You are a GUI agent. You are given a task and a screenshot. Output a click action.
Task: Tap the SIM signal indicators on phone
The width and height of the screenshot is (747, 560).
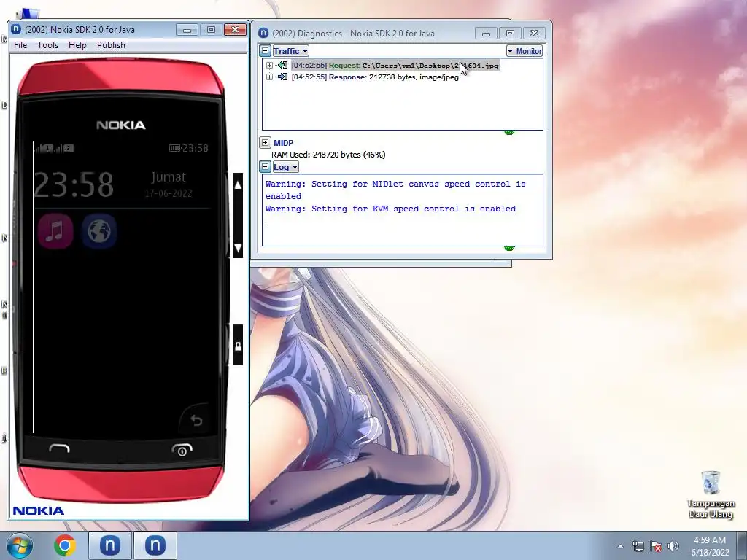[53, 148]
